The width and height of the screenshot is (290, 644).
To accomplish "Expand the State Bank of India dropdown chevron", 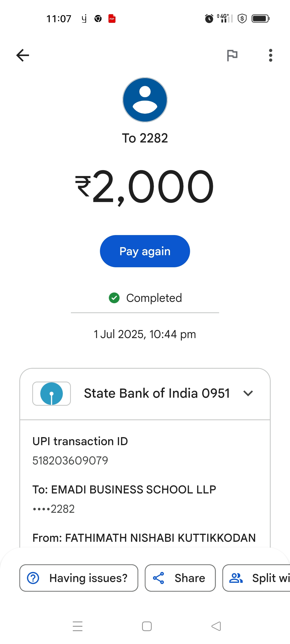I will [248, 393].
